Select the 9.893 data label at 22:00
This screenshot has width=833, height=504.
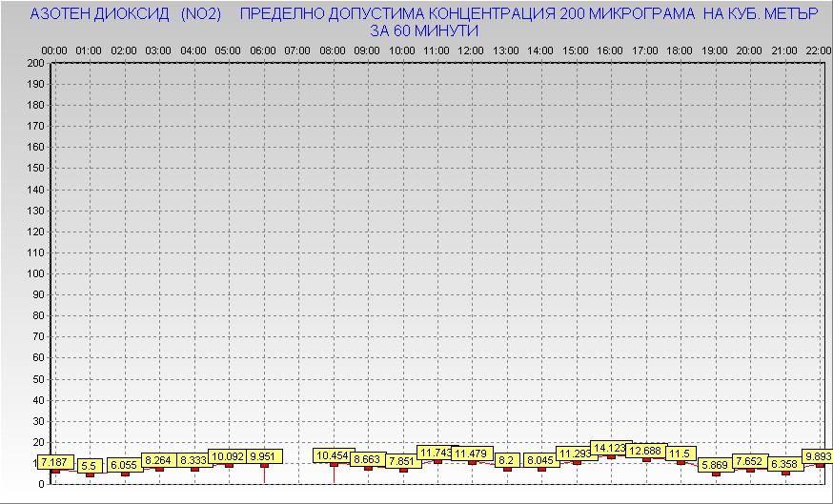point(818,456)
